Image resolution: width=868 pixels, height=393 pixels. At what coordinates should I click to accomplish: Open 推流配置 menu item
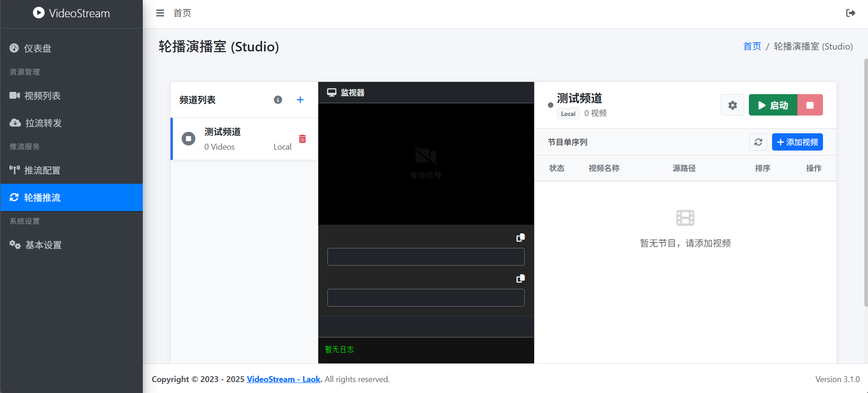pyautogui.click(x=42, y=170)
